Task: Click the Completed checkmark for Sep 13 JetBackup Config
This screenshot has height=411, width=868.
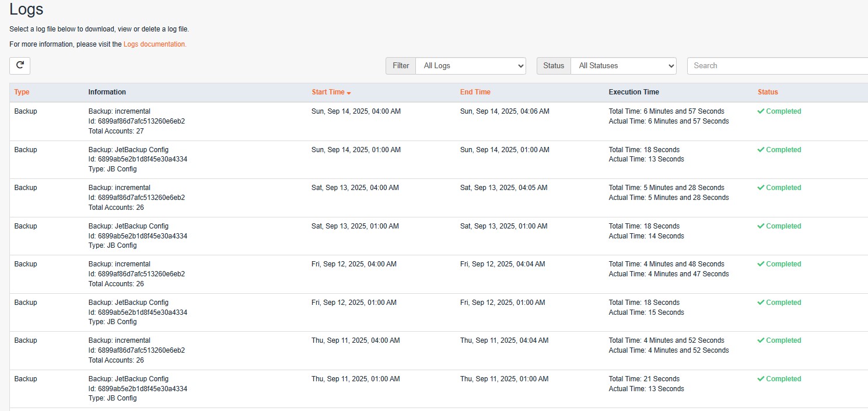Action: [761, 226]
